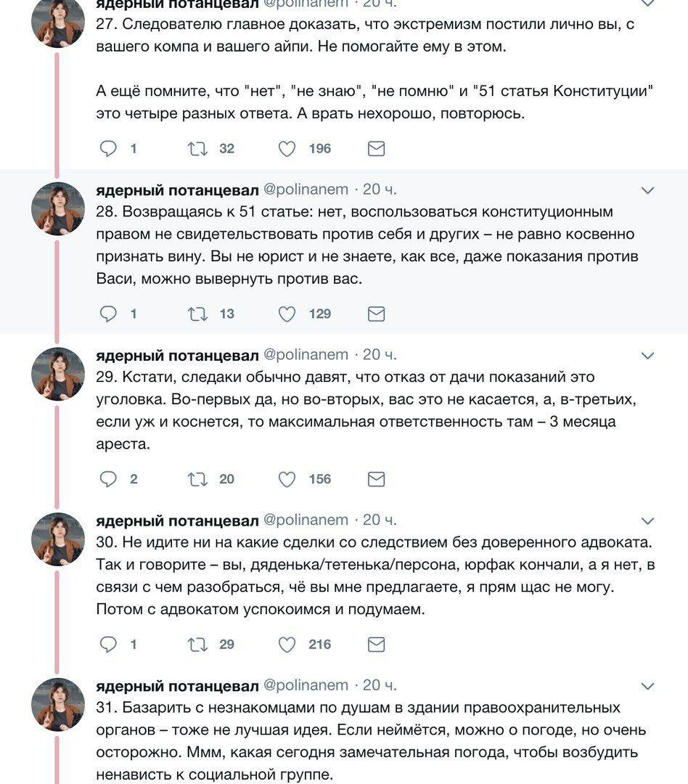Retweet tweet 30 with 29 retweets
This screenshot has width=688, height=784.
[x=197, y=645]
